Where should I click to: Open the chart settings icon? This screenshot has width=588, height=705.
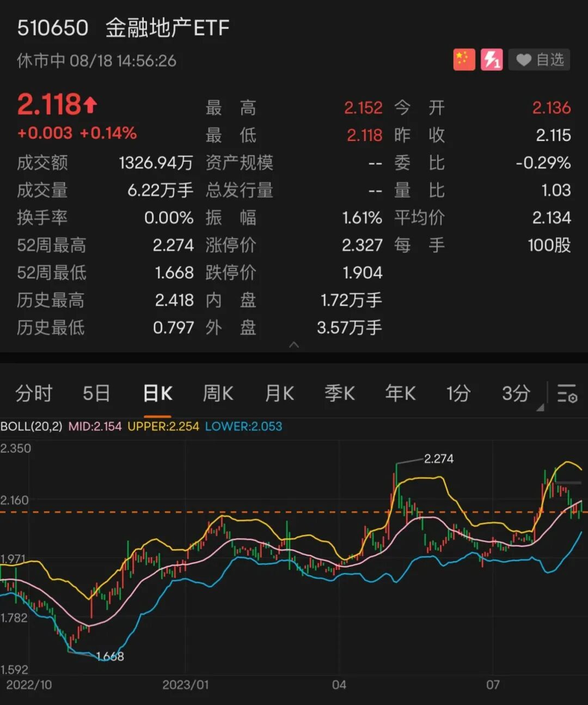tap(567, 393)
